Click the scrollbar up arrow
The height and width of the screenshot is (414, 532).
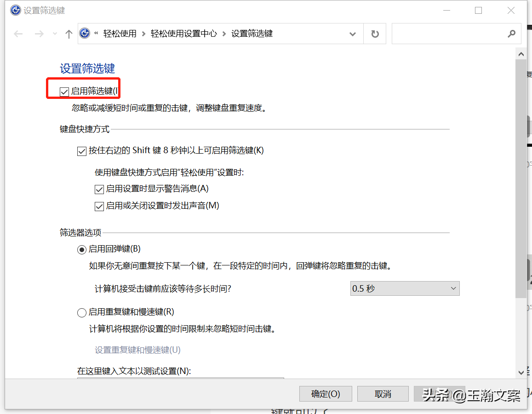(521, 53)
